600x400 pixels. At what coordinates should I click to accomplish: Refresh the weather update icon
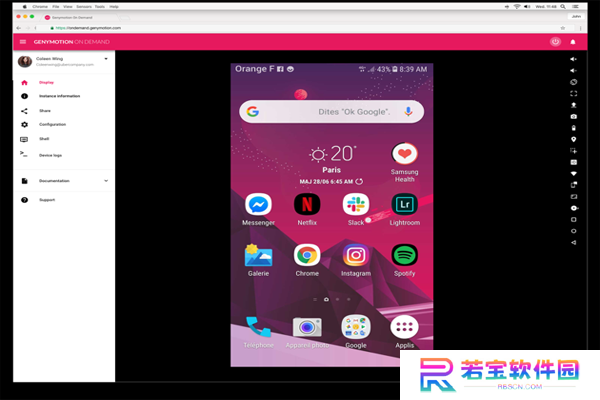coord(359,181)
